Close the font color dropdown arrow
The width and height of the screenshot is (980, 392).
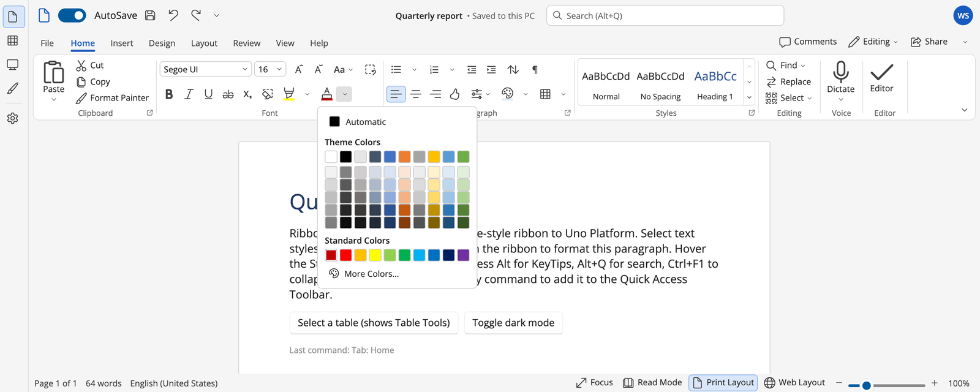tap(345, 94)
